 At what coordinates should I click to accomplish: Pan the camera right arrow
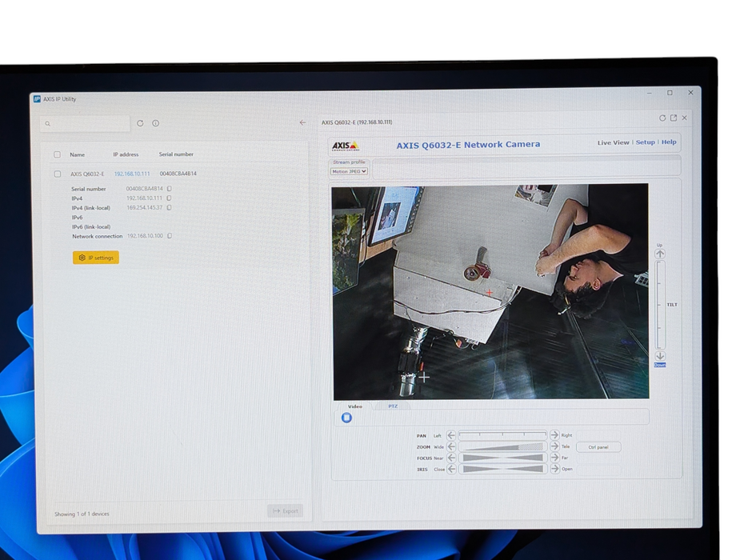pyautogui.click(x=554, y=434)
